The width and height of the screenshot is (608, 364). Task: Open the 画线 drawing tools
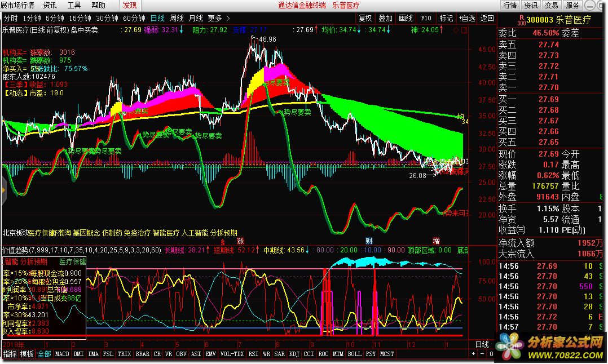coord(406,18)
